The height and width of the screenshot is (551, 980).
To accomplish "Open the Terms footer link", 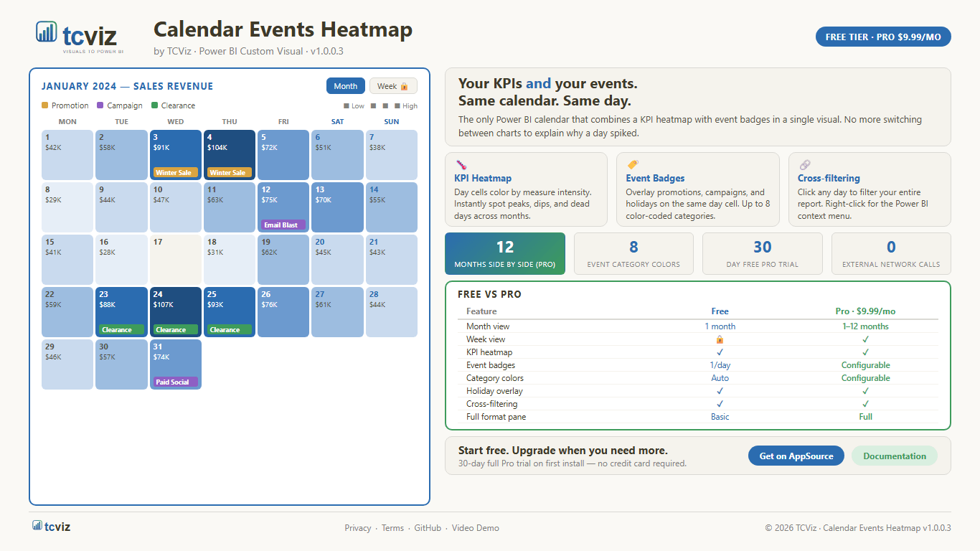I will 392,528.
